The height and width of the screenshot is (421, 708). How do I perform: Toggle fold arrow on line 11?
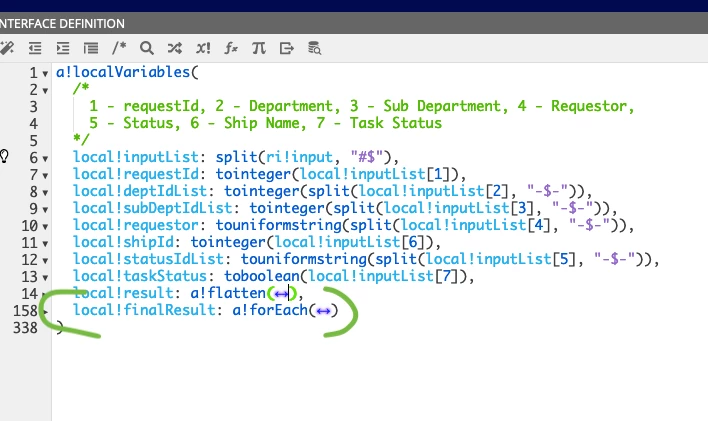45,243
